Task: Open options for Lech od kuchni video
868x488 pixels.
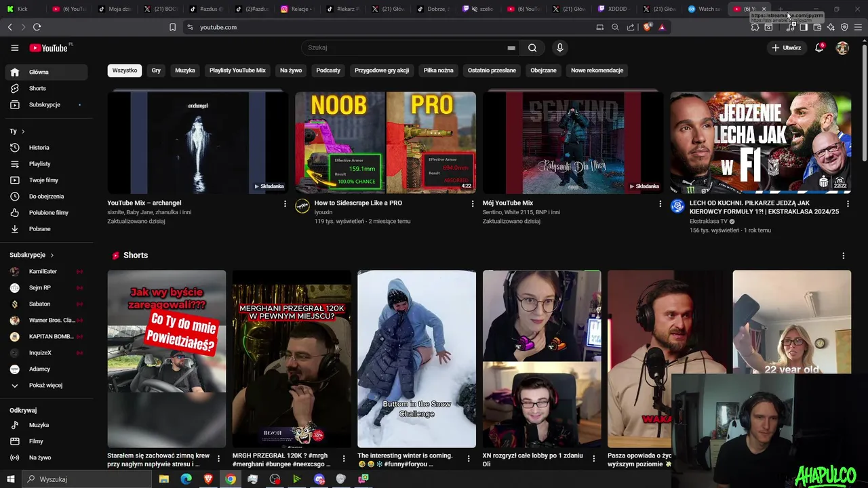Action: click(848, 203)
